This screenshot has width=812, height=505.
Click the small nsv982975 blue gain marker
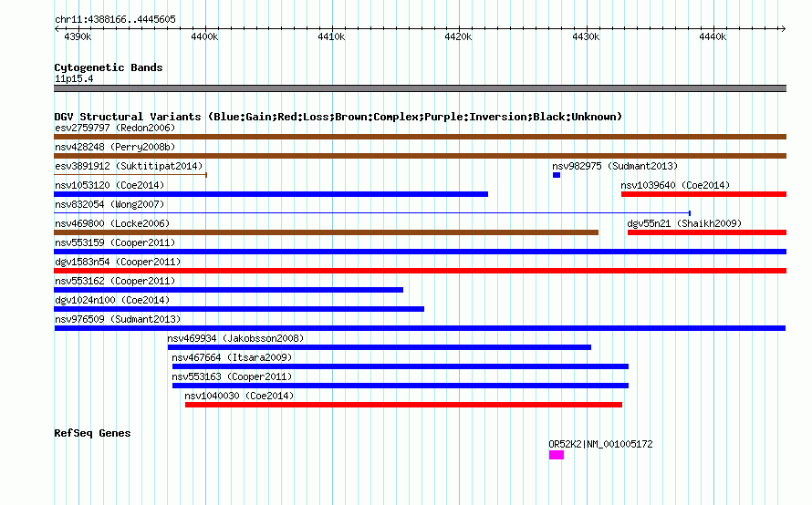click(557, 175)
